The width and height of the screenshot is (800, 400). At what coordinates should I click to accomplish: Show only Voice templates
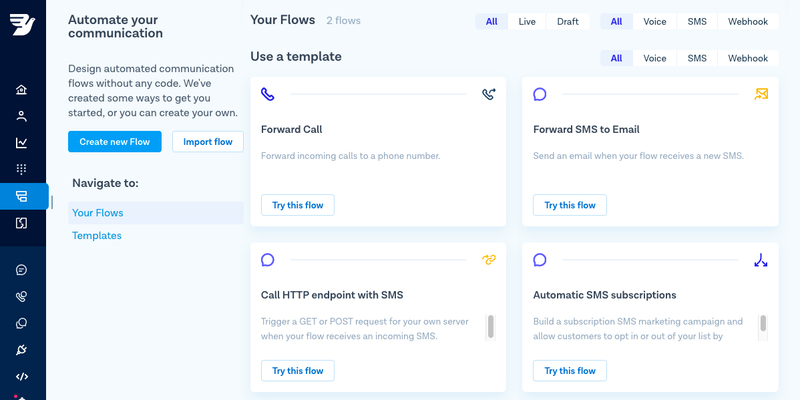point(655,58)
